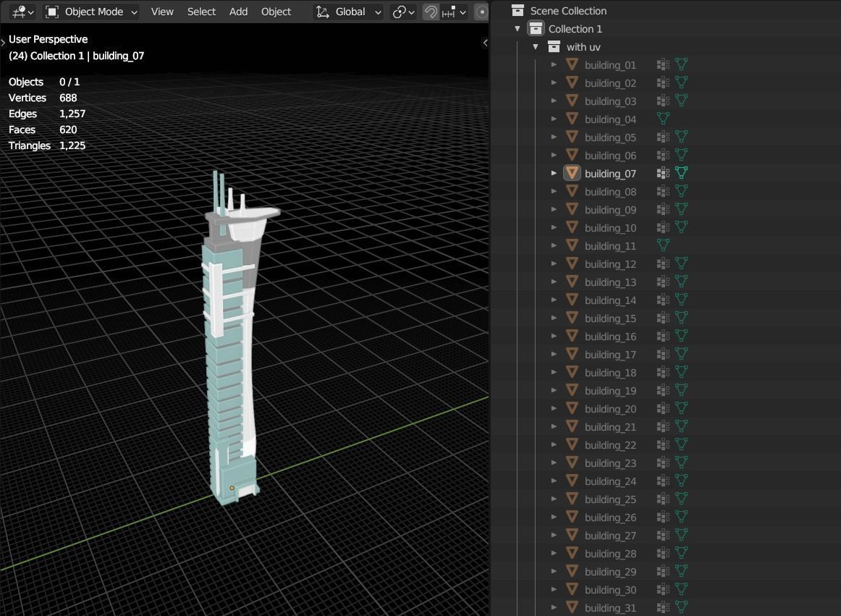Click the building_20 mesh object icon
Image resolution: width=841 pixels, height=616 pixels.
coord(572,408)
